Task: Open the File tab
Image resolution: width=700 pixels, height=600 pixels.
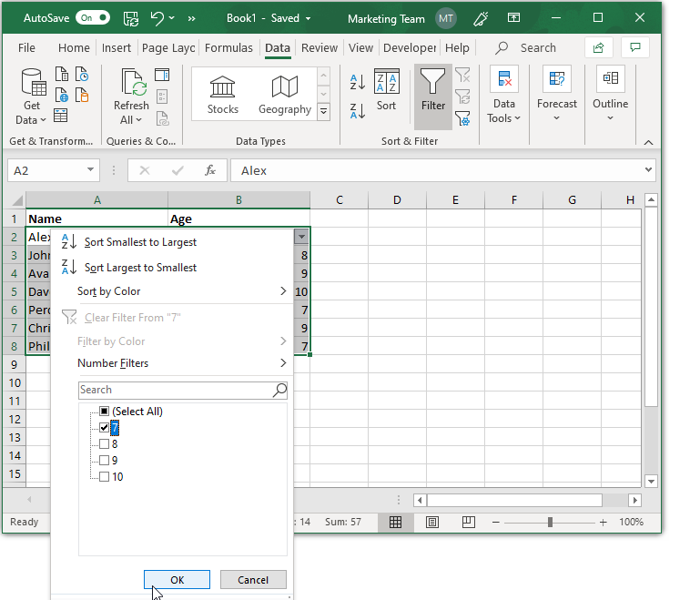Action: pos(26,47)
